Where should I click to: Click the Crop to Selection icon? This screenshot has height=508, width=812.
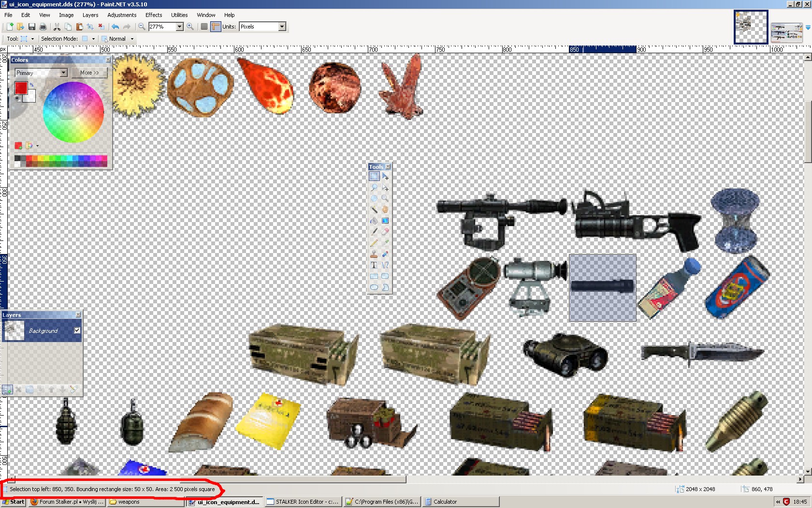tap(90, 27)
